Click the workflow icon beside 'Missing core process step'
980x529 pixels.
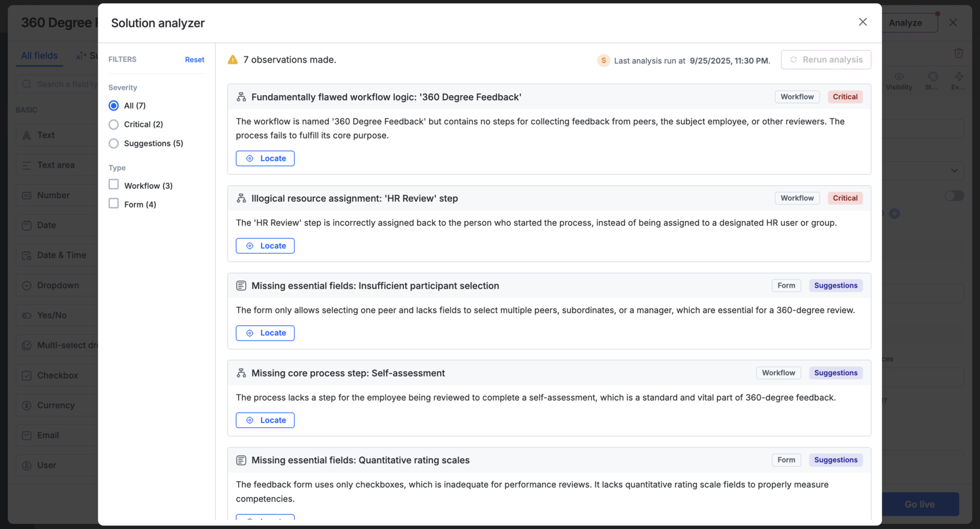click(x=242, y=373)
